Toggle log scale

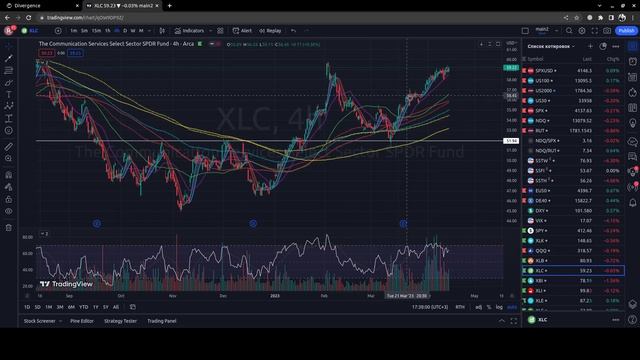click(x=499, y=307)
